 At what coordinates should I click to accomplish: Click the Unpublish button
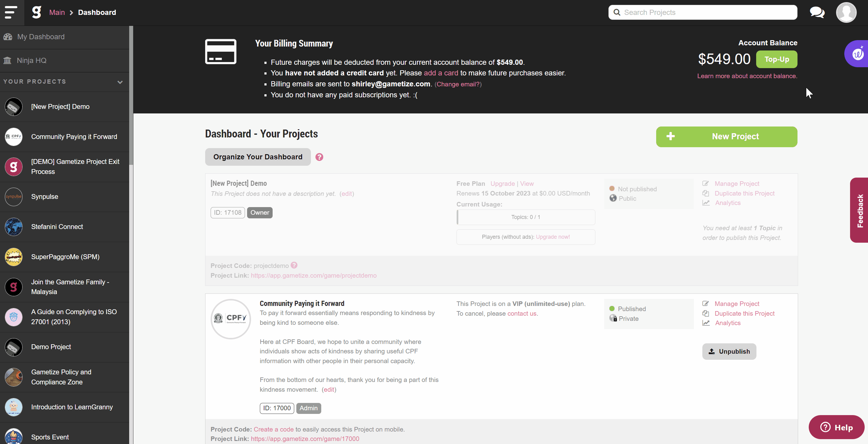click(729, 352)
